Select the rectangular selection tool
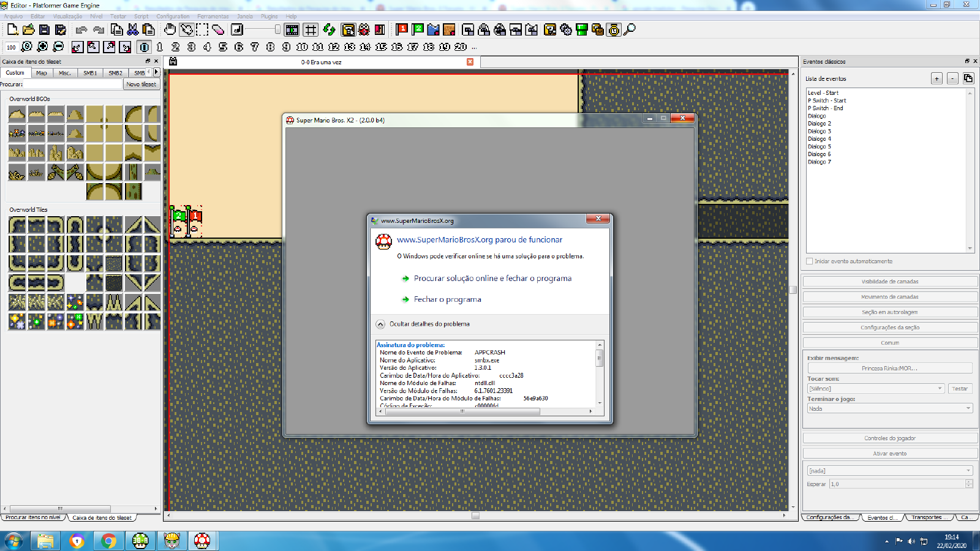The image size is (980, 551). tap(202, 29)
